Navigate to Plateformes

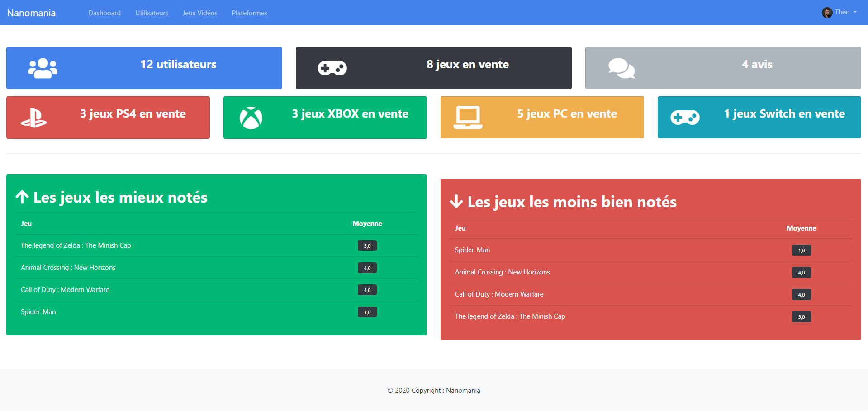(249, 13)
